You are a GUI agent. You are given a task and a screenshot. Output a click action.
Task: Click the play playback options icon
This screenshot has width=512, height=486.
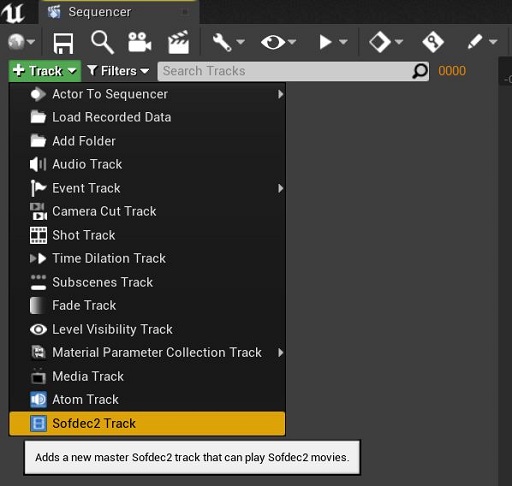click(x=325, y=42)
